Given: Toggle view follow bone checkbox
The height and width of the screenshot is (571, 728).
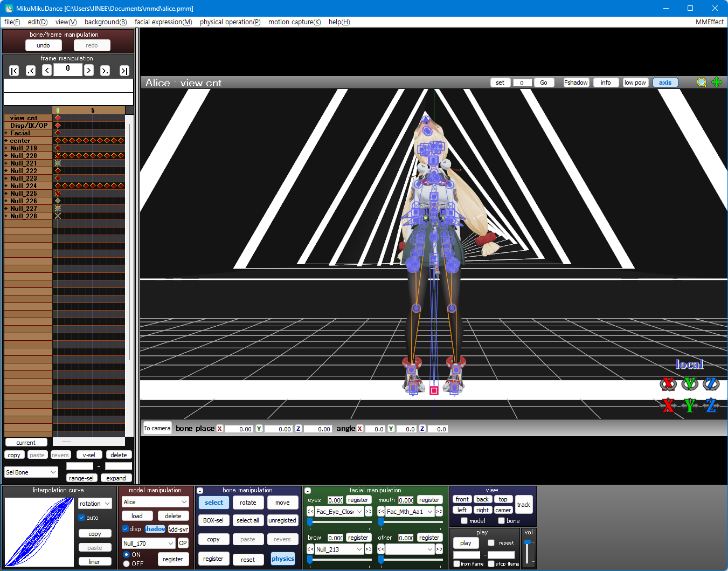Looking at the screenshot, I should tap(501, 521).
